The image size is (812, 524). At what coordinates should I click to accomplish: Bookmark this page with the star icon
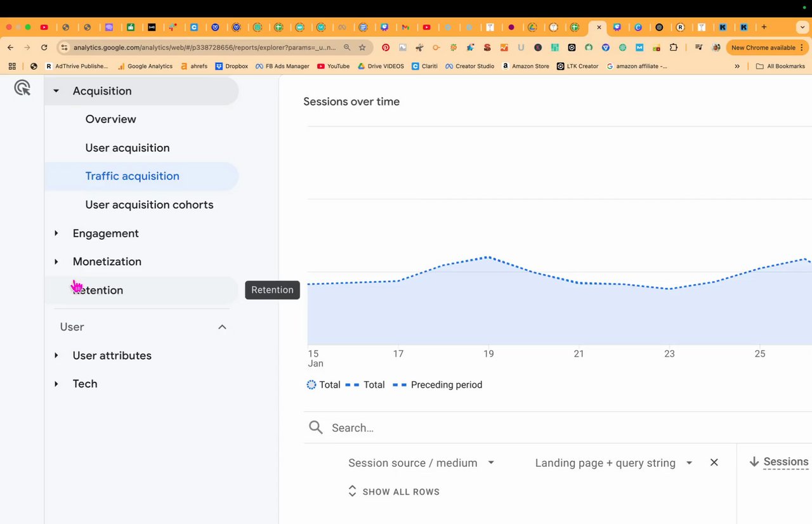[x=362, y=48]
